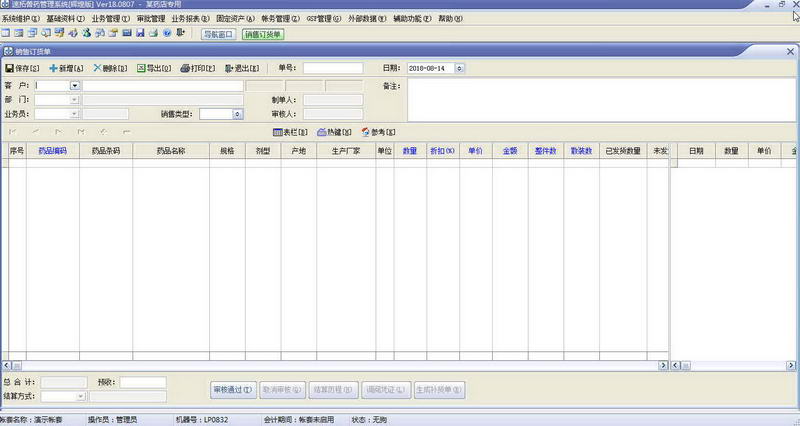Click the cascade windows icon in the main toolbar
This screenshot has width=800, height=426.
pos(33,33)
